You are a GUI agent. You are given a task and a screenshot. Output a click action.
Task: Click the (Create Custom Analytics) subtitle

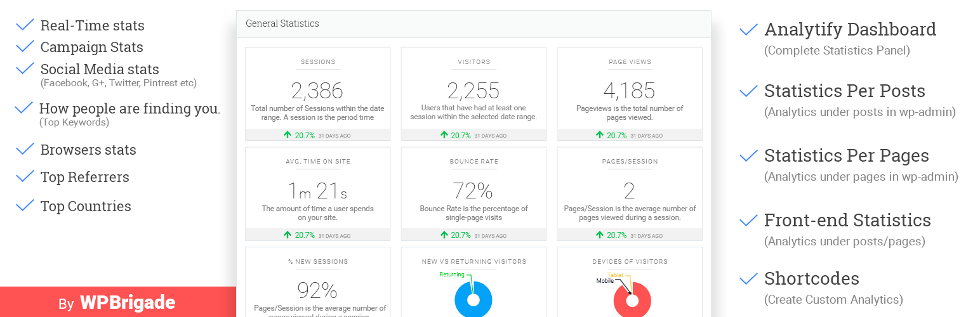click(833, 299)
